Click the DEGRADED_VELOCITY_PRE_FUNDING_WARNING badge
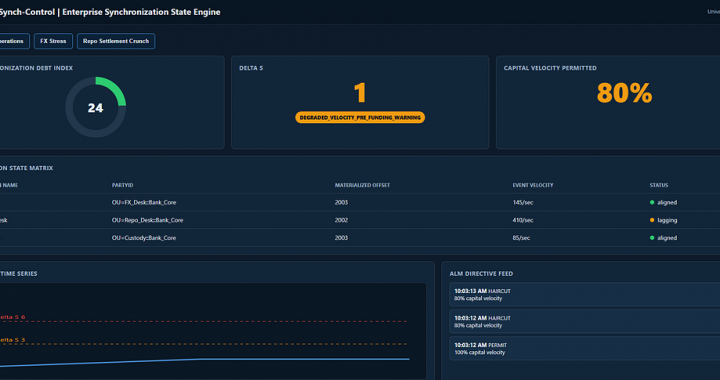This screenshot has height=380, width=720. tap(360, 117)
